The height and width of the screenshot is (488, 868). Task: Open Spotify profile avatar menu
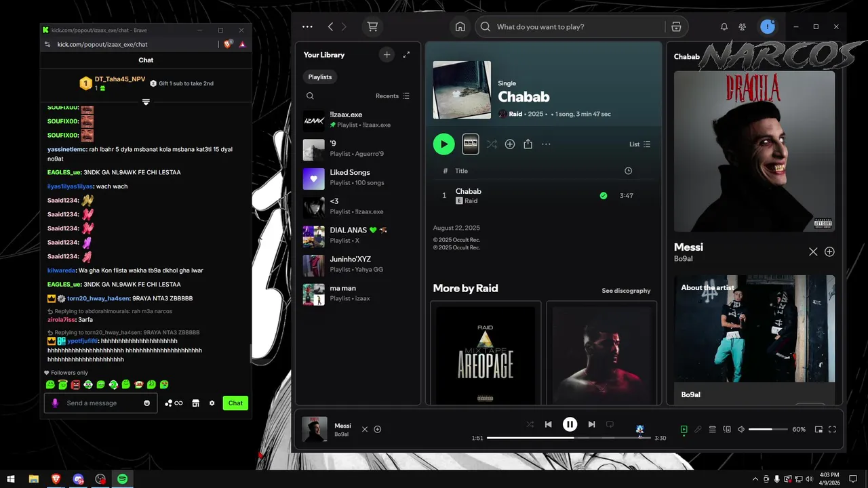pyautogui.click(x=768, y=26)
